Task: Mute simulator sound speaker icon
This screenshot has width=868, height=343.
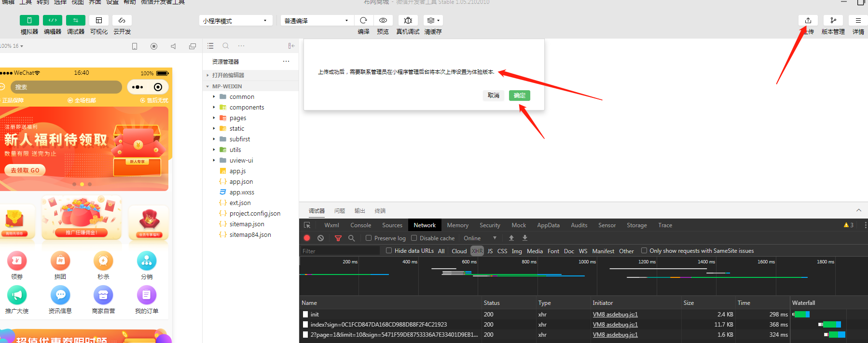Action: pos(173,46)
